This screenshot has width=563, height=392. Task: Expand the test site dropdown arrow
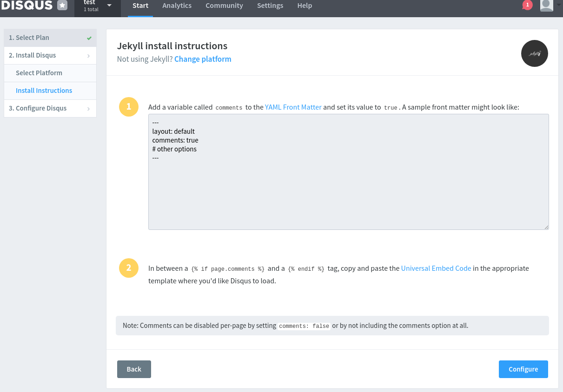click(109, 6)
